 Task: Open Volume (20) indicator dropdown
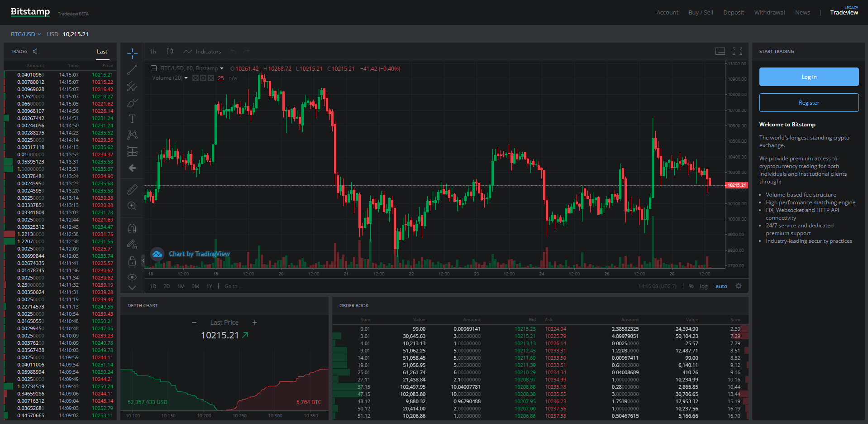(186, 78)
